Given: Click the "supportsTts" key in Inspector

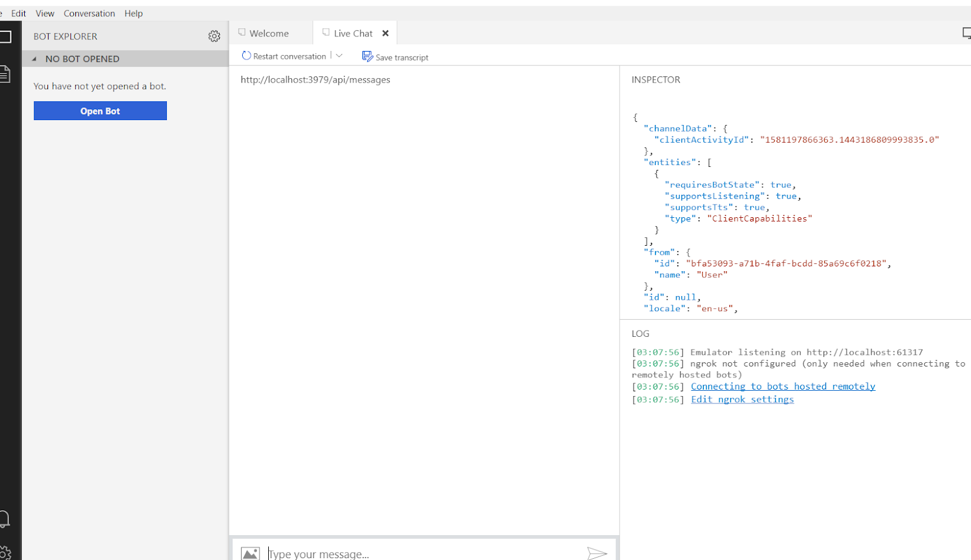Looking at the screenshot, I should pyautogui.click(x=699, y=207).
